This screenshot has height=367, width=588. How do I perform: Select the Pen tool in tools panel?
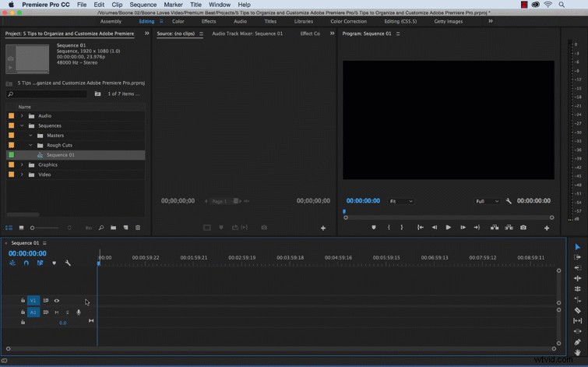click(x=578, y=342)
